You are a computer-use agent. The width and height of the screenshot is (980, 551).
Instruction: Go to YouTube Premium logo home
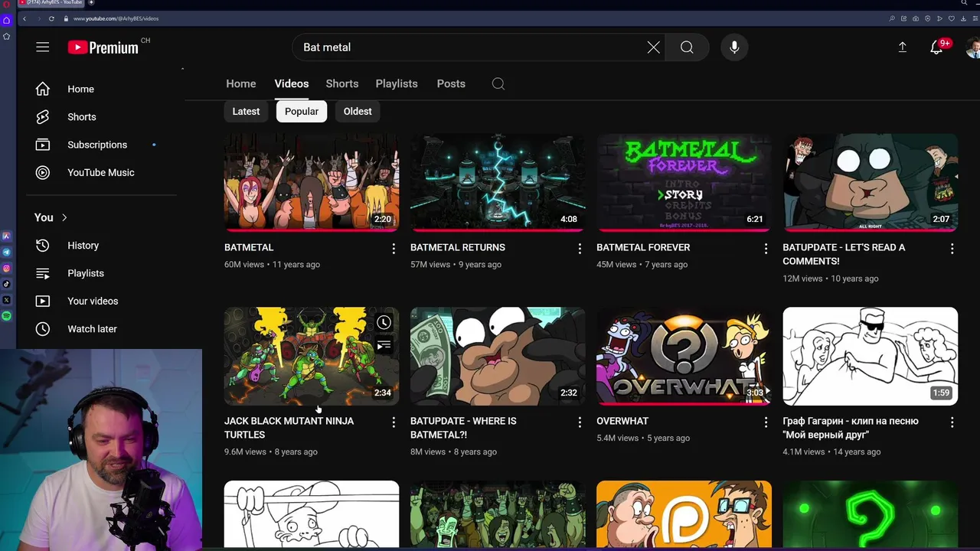(103, 47)
